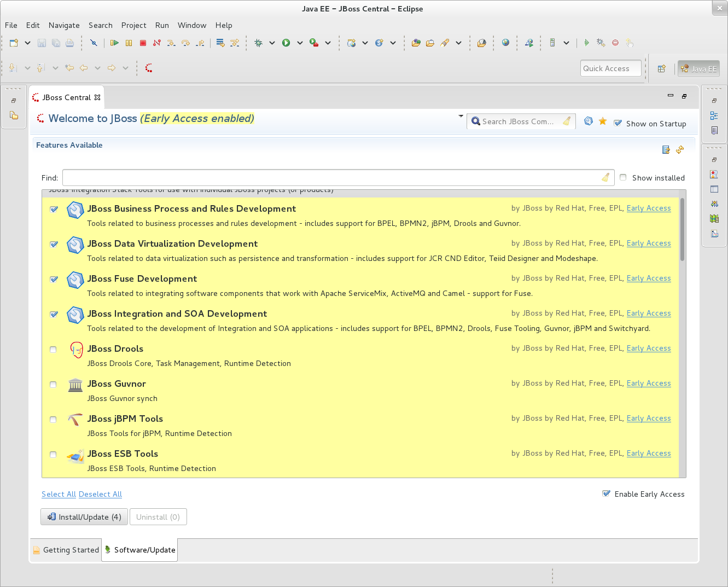Image resolution: width=728 pixels, height=587 pixels.
Task: Check the JBoss Guvnor checkbox
Action: [53, 385]
